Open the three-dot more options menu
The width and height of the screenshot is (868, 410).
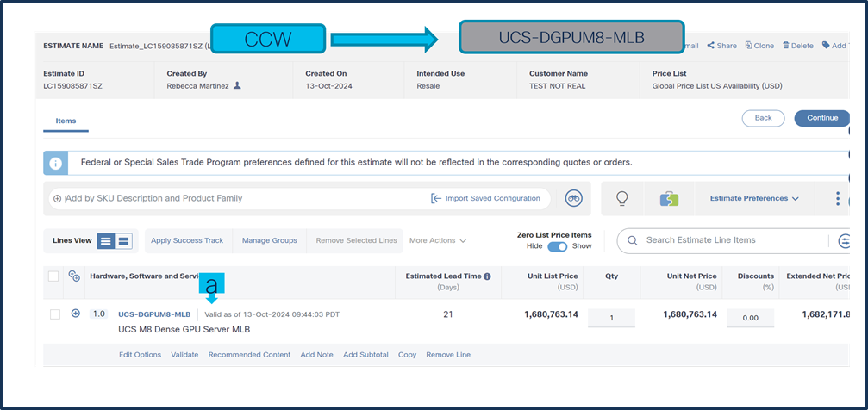(838, 199)
